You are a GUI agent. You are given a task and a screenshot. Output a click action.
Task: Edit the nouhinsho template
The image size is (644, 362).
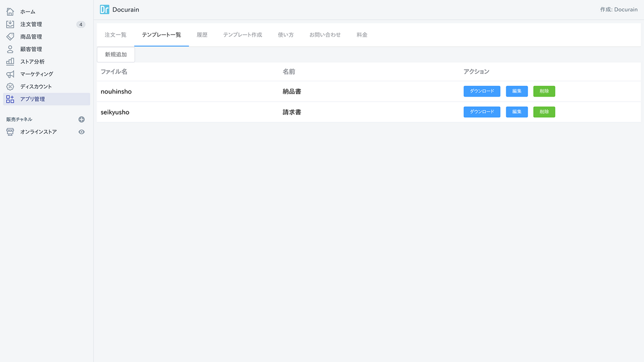click(517, 91)
